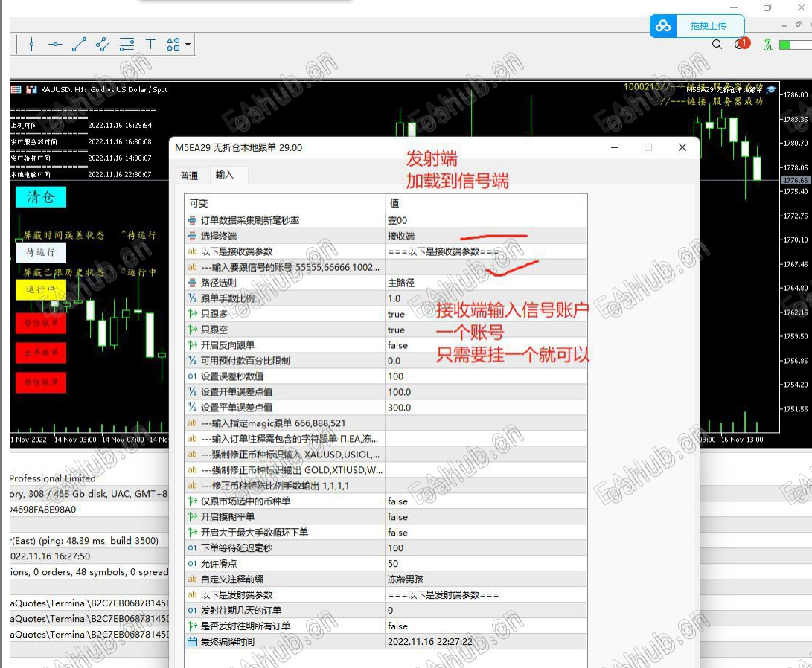Viewport: 812px width, 668px height.
Task: Select row 以下是发射端参数
Action: [386, 594]
